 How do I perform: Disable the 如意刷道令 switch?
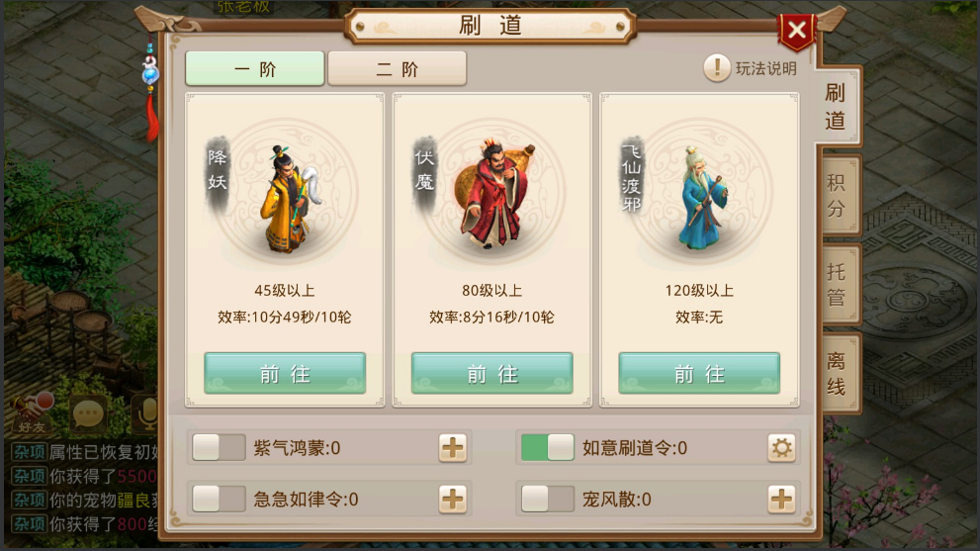pyautogui.click(x=548, y=448)
